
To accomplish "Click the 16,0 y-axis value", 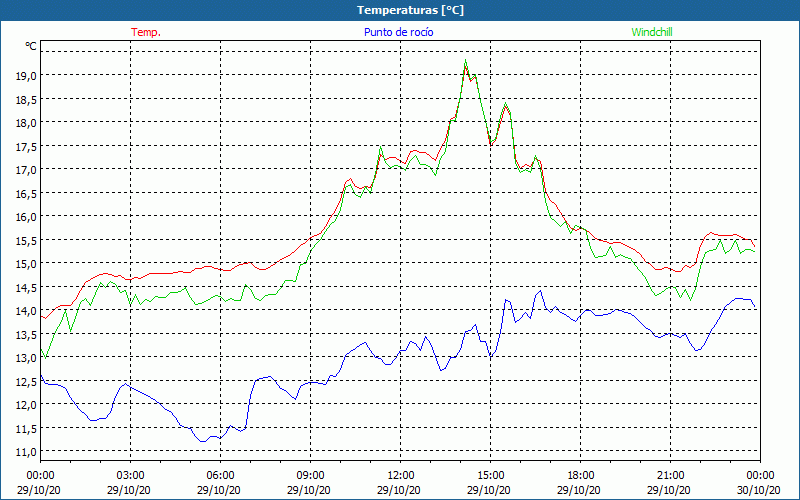I will click(26, 216).
